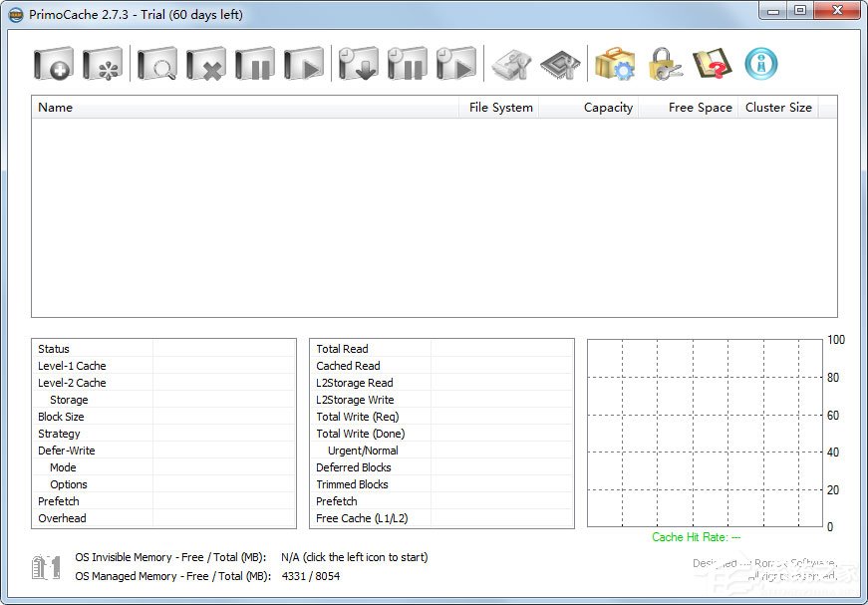
Task: Click the create new cache task icon
Action: point(53,65)
